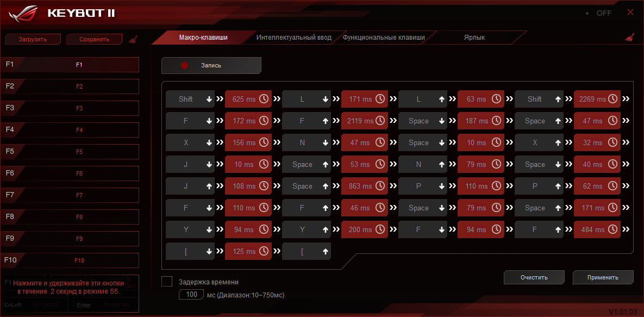This screenshot has width=644, height=317.
Task: Click the clock icon on 32 ms delay
Action: pos(612,142)
